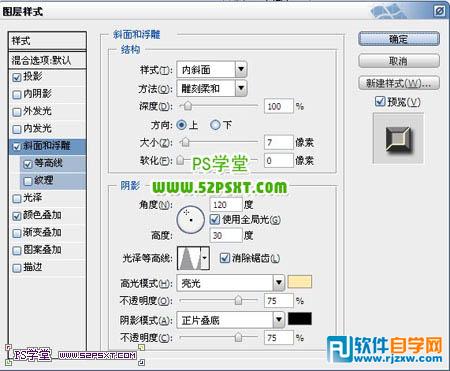Close the dialog via the top-right icon

click(x=440, y=11)
